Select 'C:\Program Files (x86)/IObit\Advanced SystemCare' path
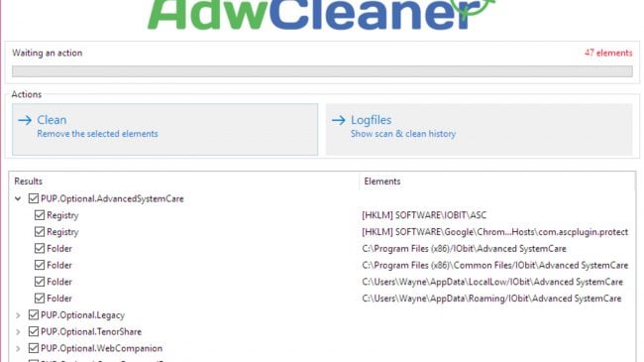The image size is (644, 362). [x=464, y=249]
